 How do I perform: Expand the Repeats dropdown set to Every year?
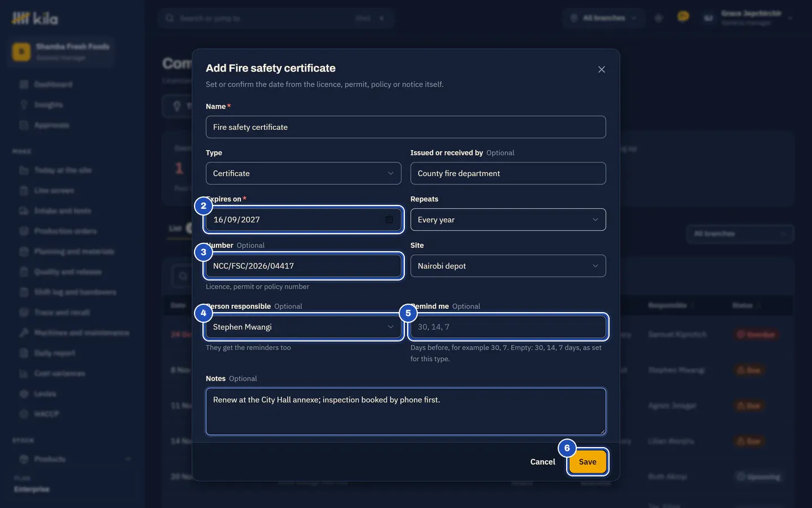[x=508, y=220]
